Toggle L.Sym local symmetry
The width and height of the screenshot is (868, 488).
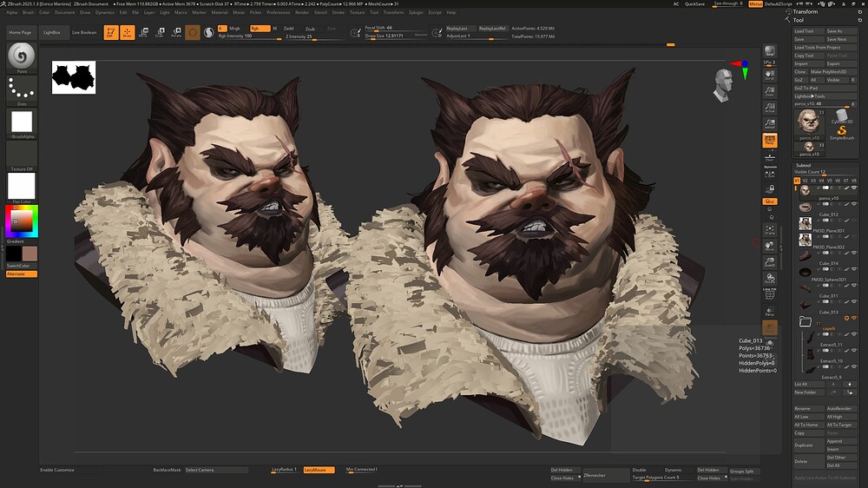tap(769, 174)
